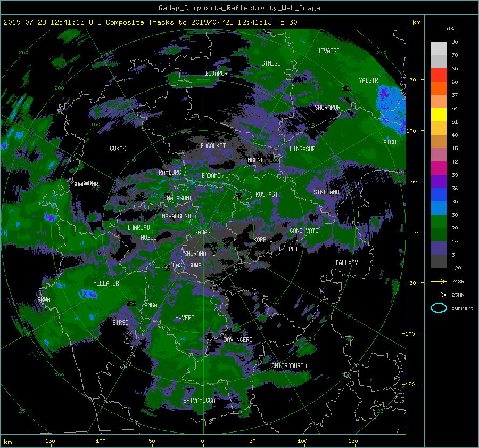Click the SINDHANUR city label

click(x=328, y=192)
